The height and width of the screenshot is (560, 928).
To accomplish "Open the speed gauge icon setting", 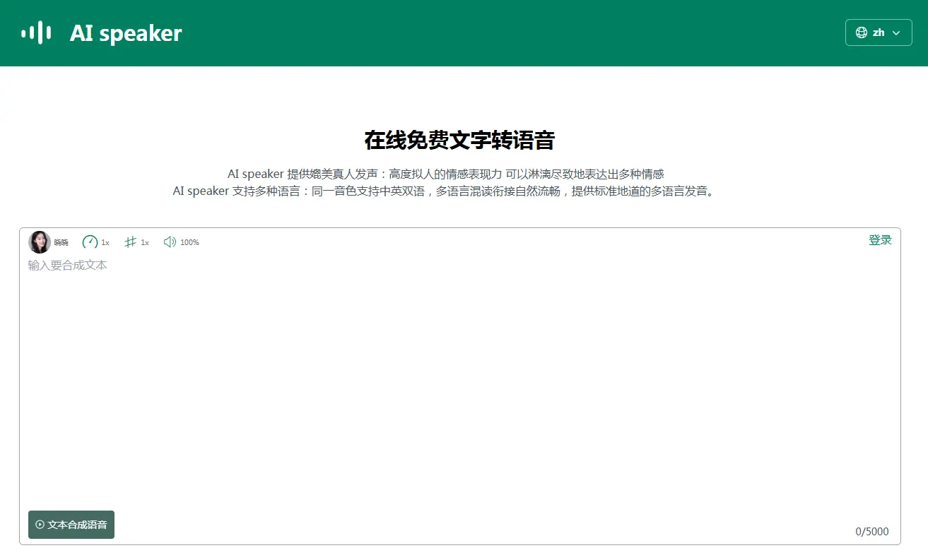I will [90, 242].
